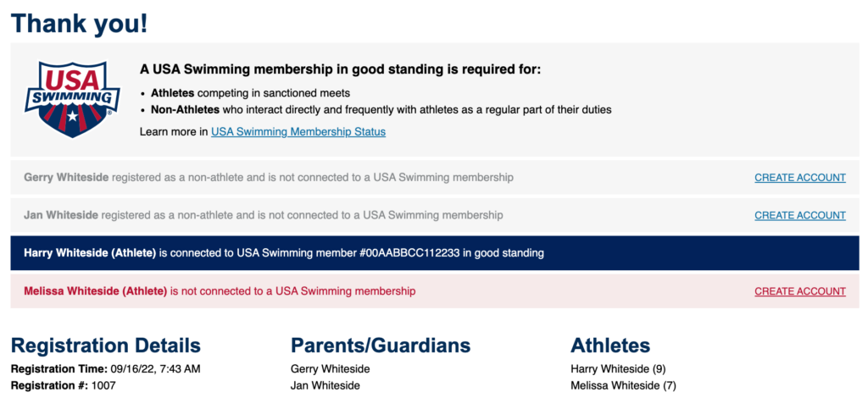The height and width of the screenshot is (409, 868).
Task: Click the Athletes heading
Action: [x=610, y=345]
